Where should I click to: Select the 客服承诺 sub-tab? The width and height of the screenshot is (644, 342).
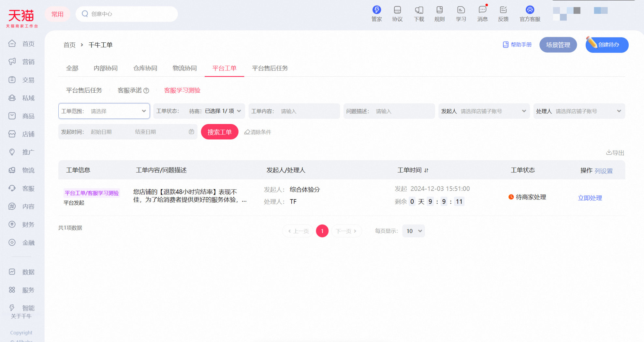(130, 90)
